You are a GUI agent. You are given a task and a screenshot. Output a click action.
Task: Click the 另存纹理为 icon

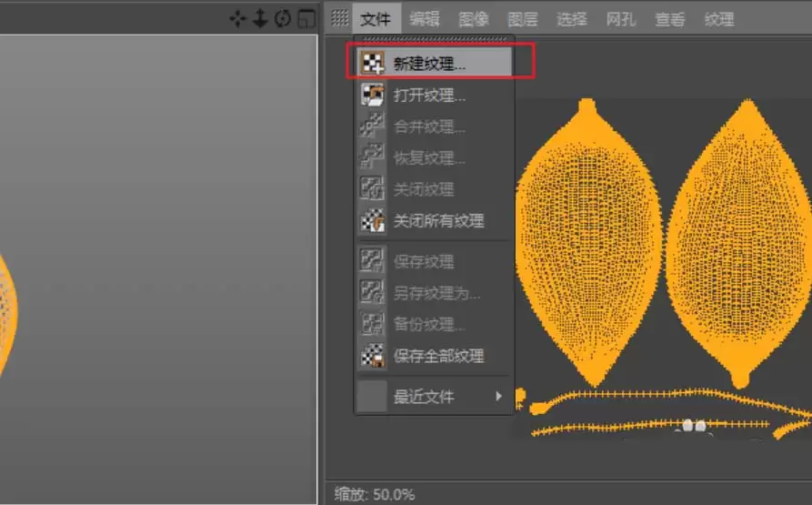coord(372,292)
